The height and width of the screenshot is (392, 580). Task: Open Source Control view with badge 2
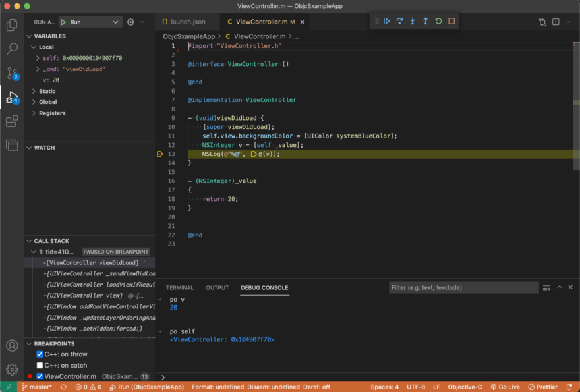13,73
